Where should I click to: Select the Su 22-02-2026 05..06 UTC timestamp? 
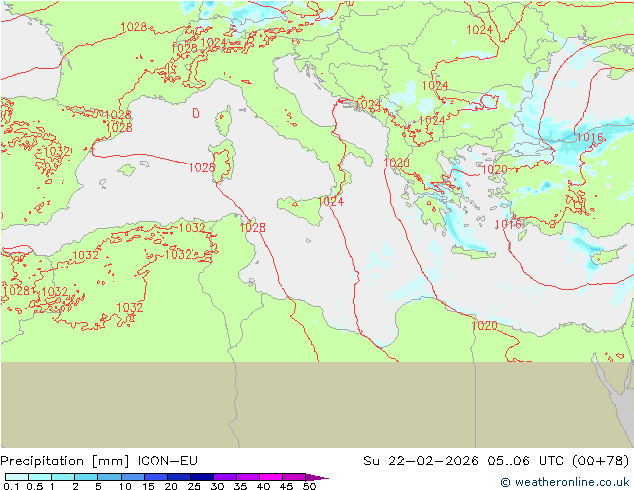[496, 461]
